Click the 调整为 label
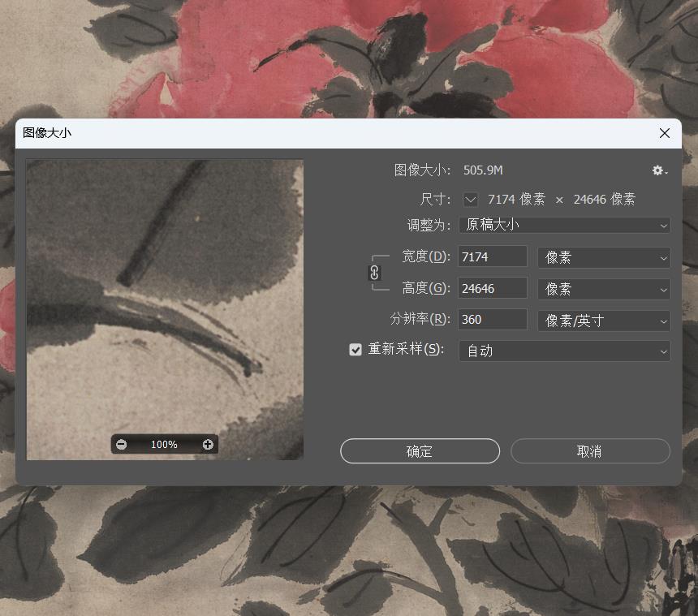Viewport: 698px width, 616px height. click(x=429, y=225)
